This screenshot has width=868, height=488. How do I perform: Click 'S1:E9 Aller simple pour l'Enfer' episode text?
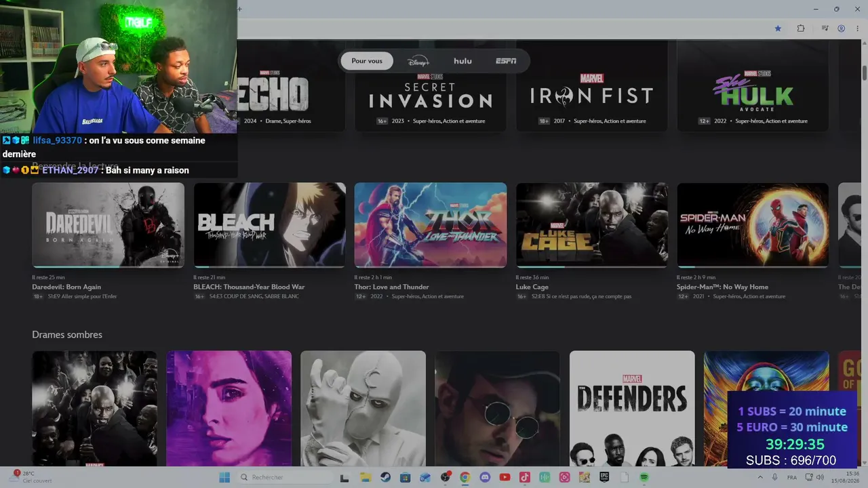click(81, 296)
